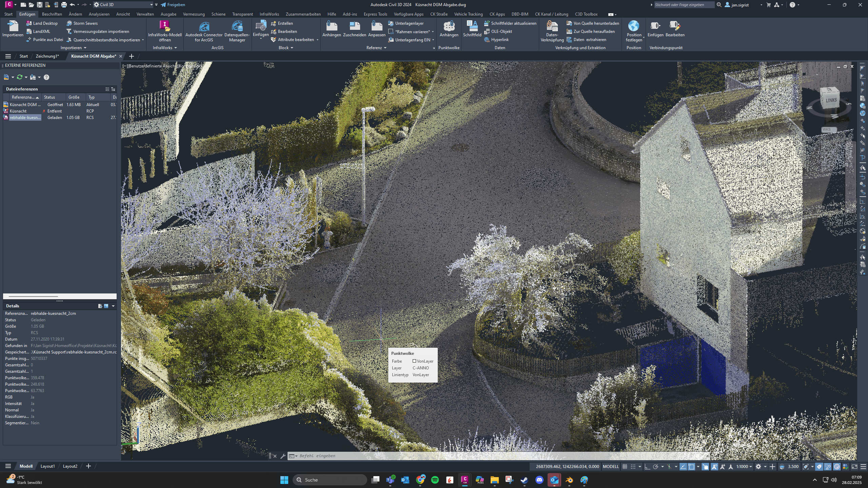Click Von Quelle herunterladen

[x=593, y=23]
